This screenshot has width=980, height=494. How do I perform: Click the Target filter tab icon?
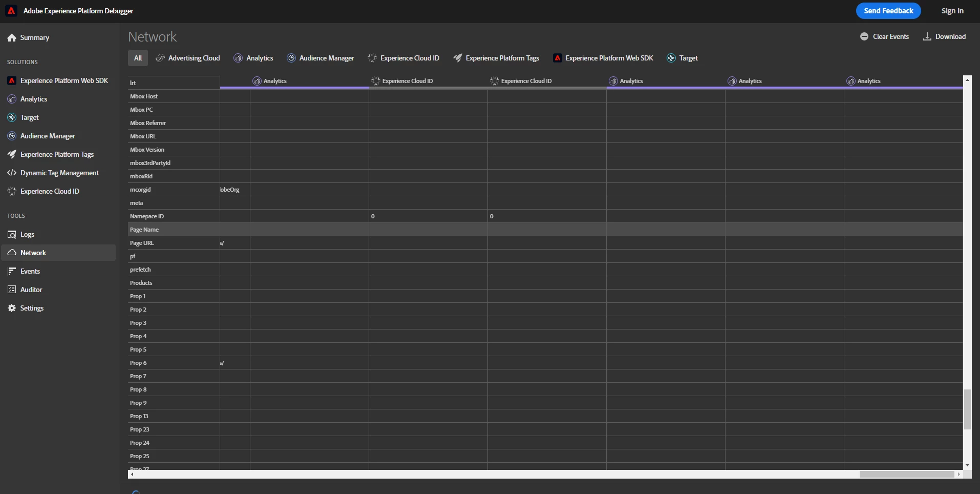click(x=671, y=58)
